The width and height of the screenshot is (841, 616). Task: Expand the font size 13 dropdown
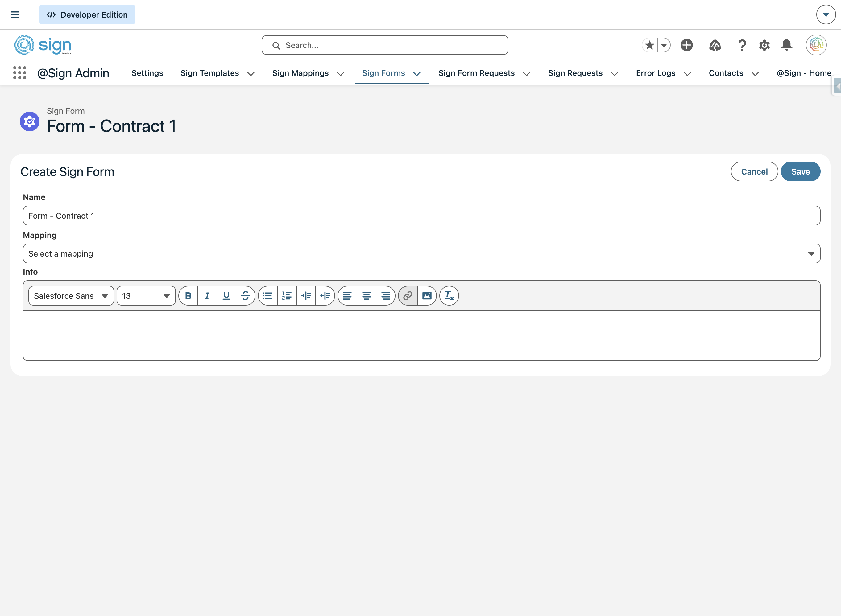pos(146,296)
